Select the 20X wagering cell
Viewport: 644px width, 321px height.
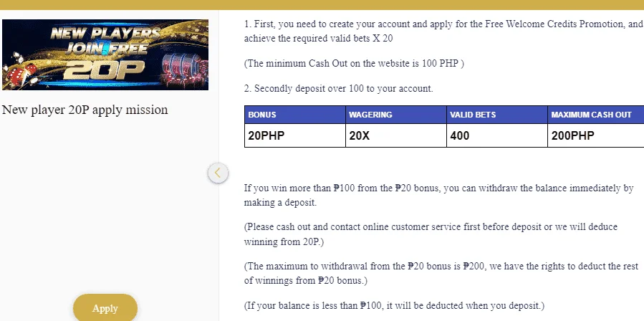396,135
